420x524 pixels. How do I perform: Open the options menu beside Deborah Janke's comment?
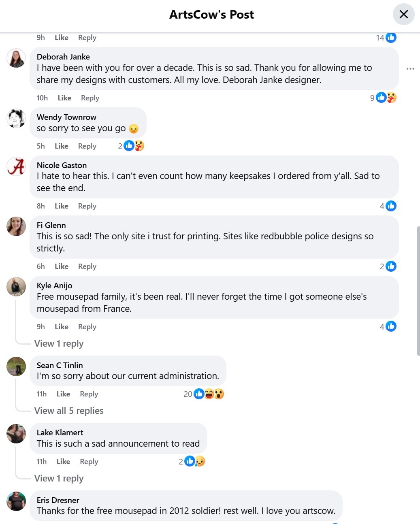[x=410, y=69]
